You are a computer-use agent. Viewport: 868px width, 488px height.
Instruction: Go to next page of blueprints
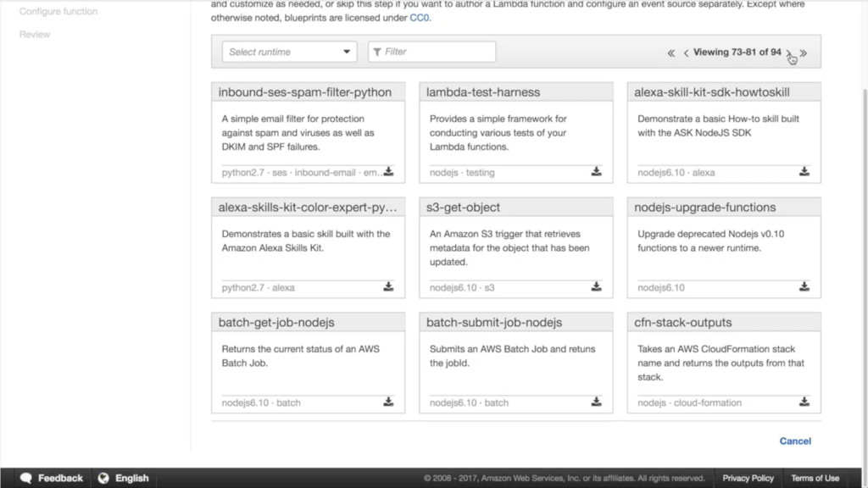[x=789, y=53]
